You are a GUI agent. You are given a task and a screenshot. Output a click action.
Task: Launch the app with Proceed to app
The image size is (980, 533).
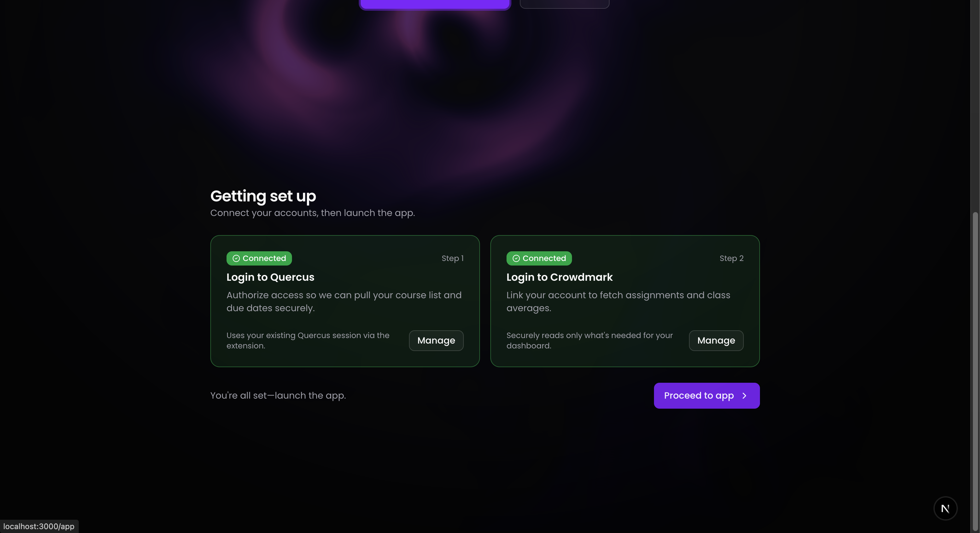[707, 396]
